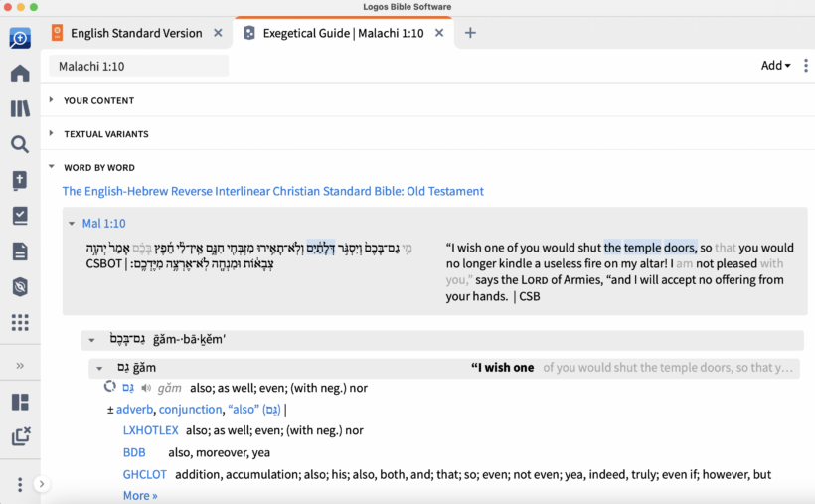The width and height of the screenshot is (815, 504).
Task: Open the English-Hebrew Reverse Interlinear CSB link
Action: [273, 191]
